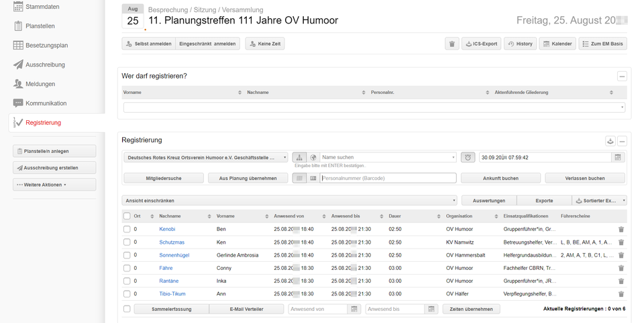Sort table by the Nachname column arrows
The height and width of the screenshot is (323, 644).
209,216
